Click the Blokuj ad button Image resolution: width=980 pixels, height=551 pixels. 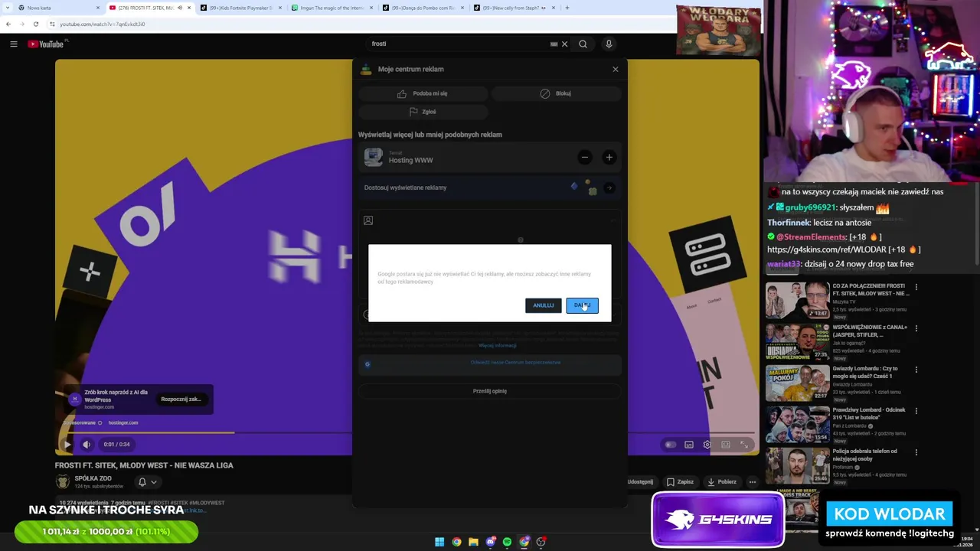click(x=556, y=93)
